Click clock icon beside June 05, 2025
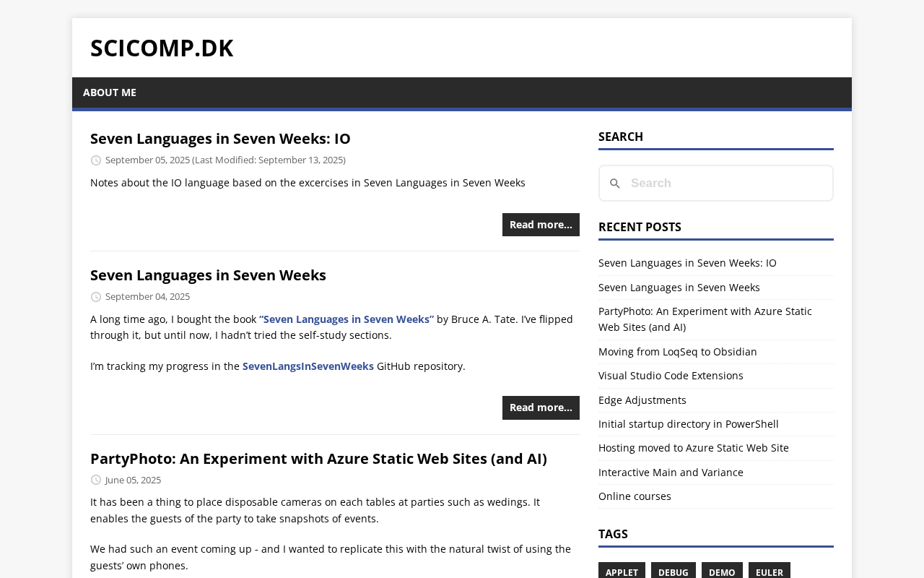 point(96,480)
